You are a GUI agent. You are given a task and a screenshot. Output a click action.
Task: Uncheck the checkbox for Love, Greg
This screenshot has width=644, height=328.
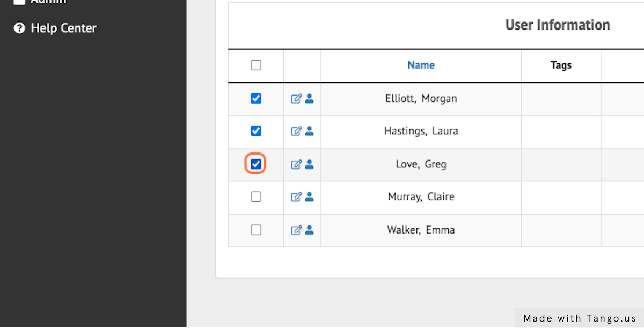point(255,164)
